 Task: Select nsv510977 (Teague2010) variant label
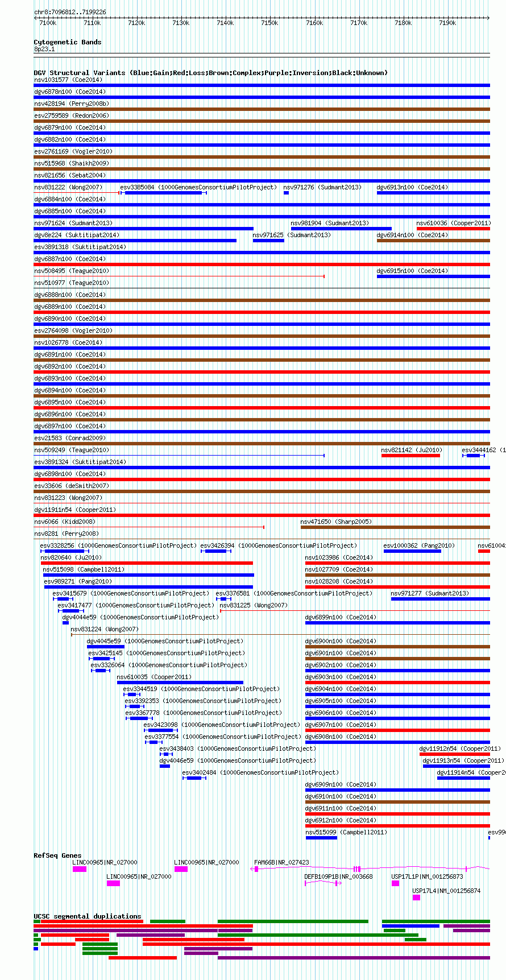(72, 283)
